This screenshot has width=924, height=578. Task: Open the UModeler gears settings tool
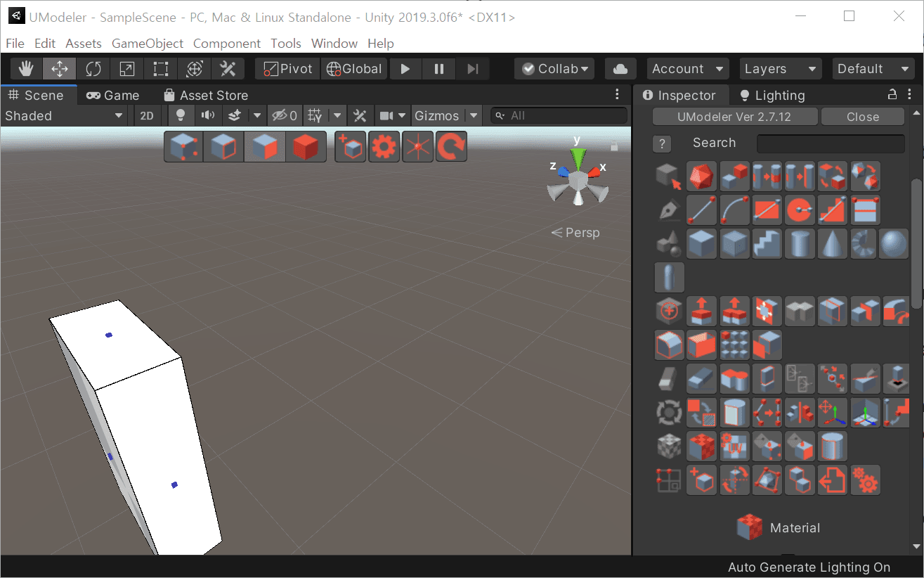[x=865, y=480]
